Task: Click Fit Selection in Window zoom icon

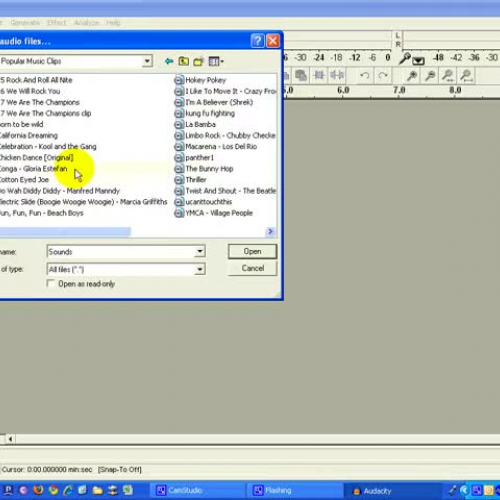Action: [x=448, y=76]
